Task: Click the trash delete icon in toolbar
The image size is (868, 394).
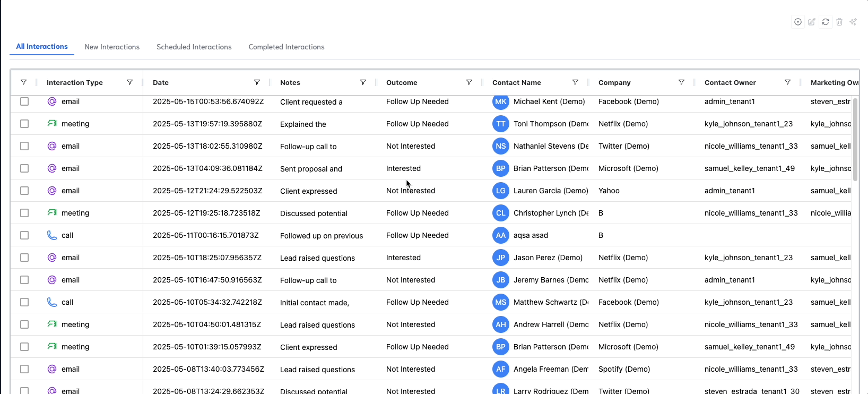Action: (x=839, y=22)
